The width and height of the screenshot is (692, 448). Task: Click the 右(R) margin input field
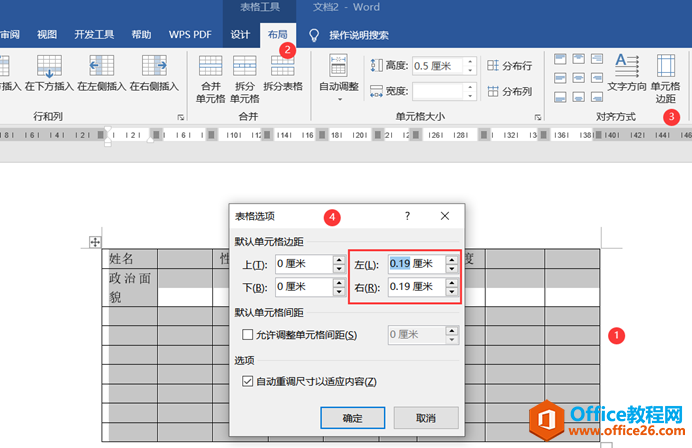click(417, 287)
